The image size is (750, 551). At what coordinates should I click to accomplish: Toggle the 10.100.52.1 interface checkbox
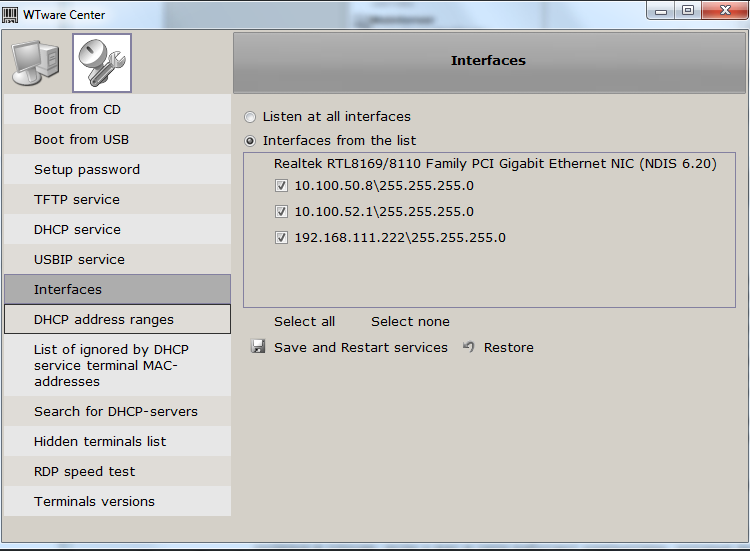click(282, 212)
